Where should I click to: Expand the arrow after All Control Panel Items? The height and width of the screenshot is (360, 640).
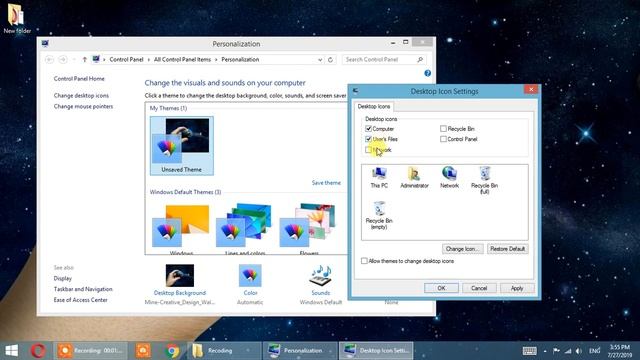click(216, 60)
